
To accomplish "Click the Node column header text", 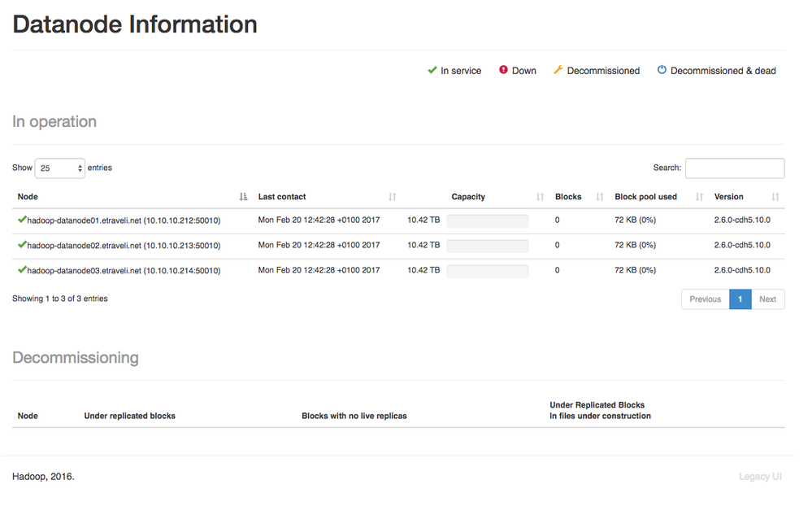I will (x=28, y=197).
